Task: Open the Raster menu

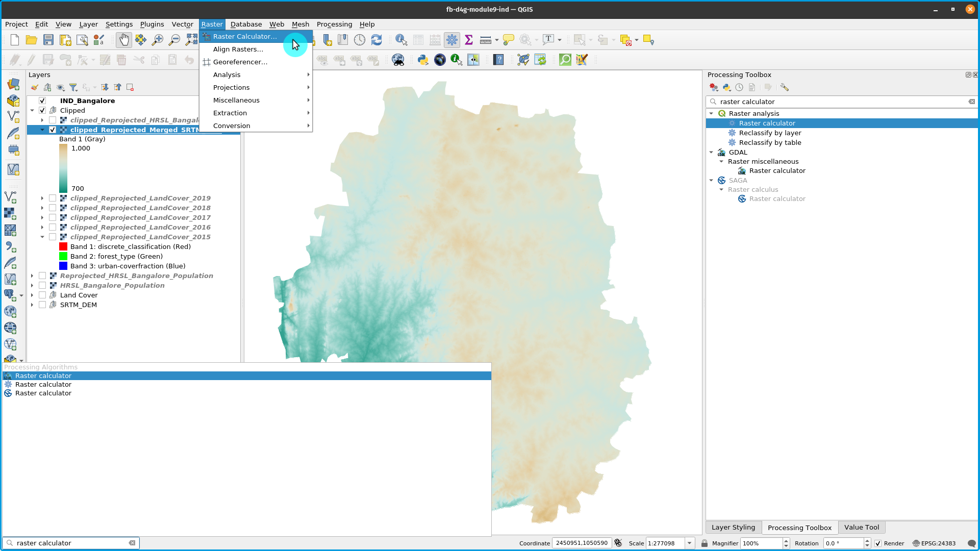Action: [211, 24]
